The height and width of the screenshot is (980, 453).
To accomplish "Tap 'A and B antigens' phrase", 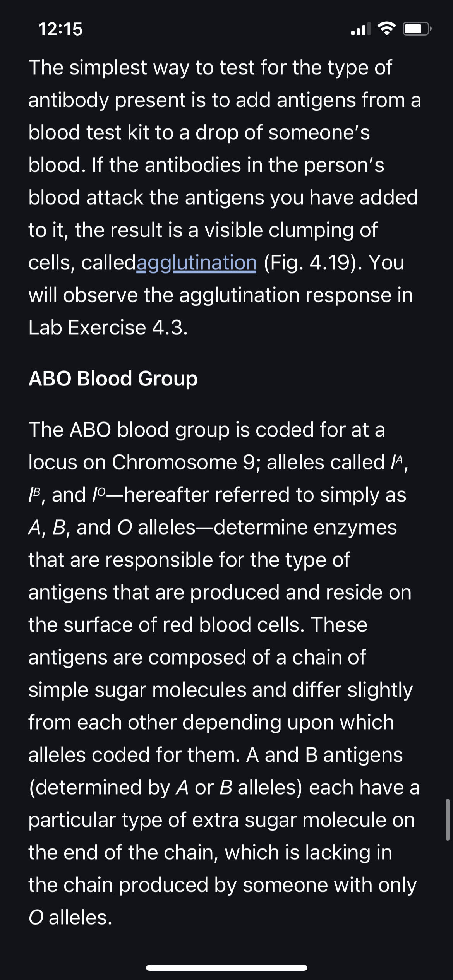I will point(324,755).
